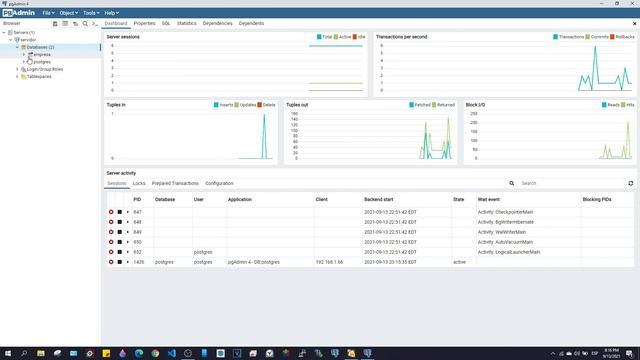Select the Dashboard tab
Image resolution: width=640 pixels, height=360 pixels.
coord(116,23)
